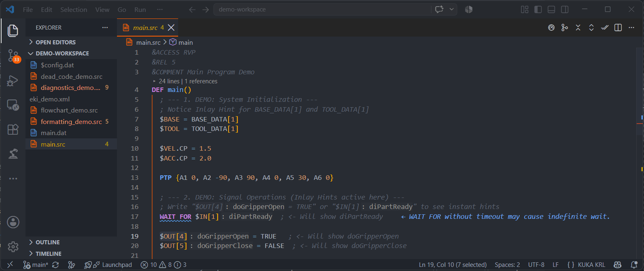Open the Customize Layout control
Screen dimensions: 644x271
pyautogui.click(x=525, y=9)
